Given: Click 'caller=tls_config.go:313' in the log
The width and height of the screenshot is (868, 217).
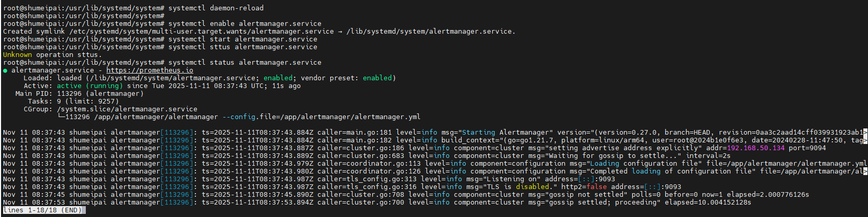Looking at the screenshot, I should point(367,179).
